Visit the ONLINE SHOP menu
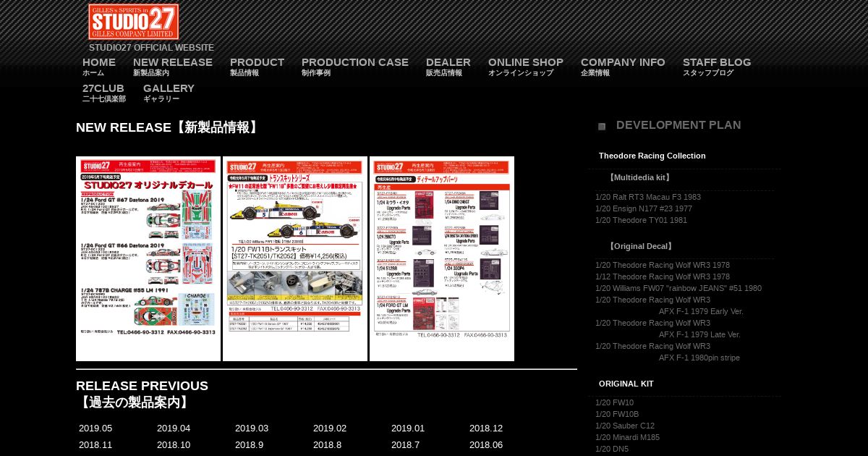 click(x=526, y=67)
